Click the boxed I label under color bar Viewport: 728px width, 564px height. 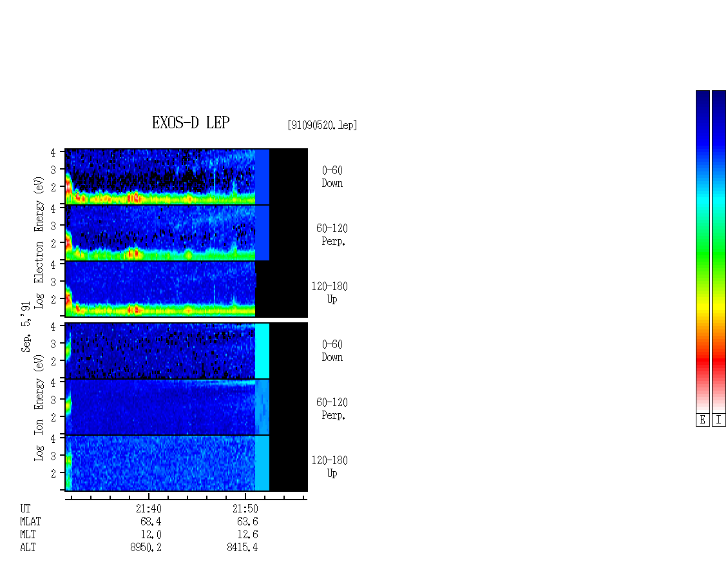tap(719, 420)
